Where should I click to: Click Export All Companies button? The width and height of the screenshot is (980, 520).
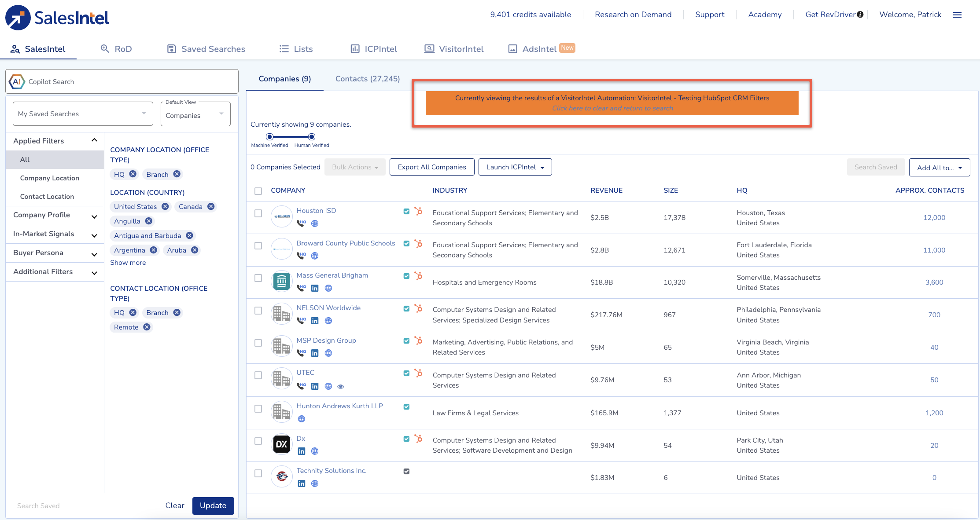pyautogui.click(x=432, y=167)
